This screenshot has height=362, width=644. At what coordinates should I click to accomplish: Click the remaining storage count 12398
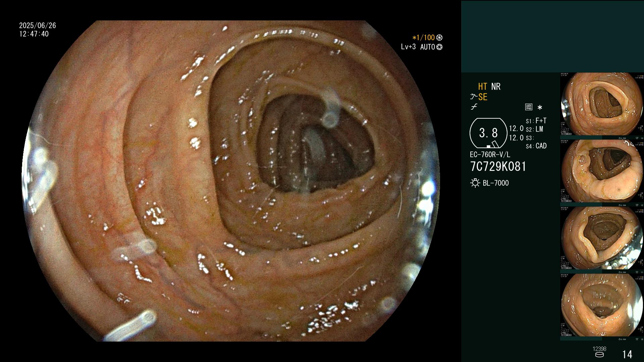pos(599,349)
